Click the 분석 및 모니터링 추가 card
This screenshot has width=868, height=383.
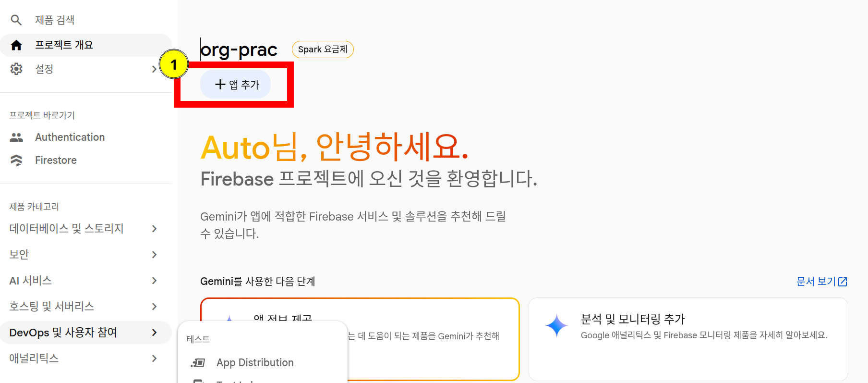coord(688,339)
